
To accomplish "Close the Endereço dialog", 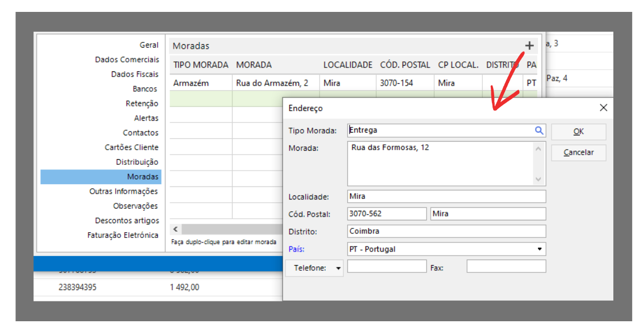I will tap(603, 108).
